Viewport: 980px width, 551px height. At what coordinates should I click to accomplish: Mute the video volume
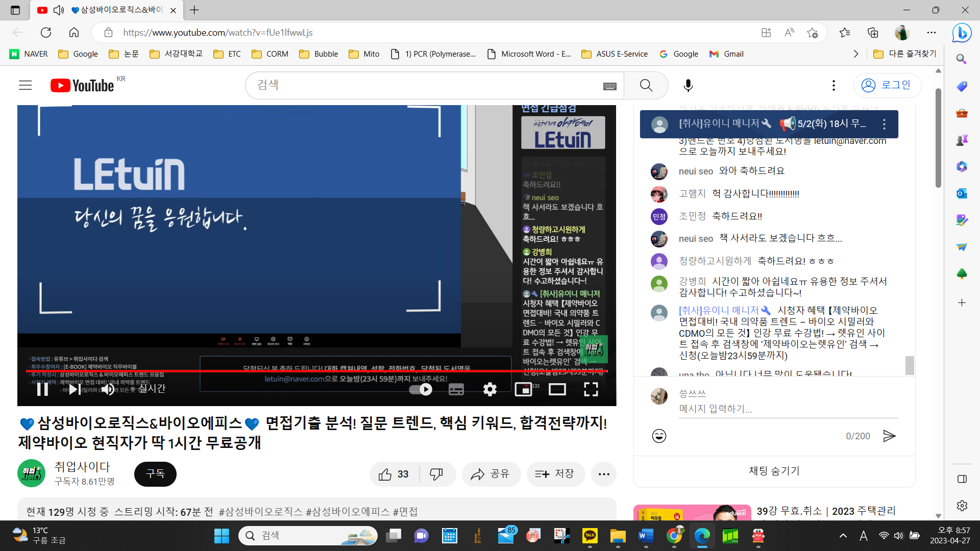click(x=108, y=389)
